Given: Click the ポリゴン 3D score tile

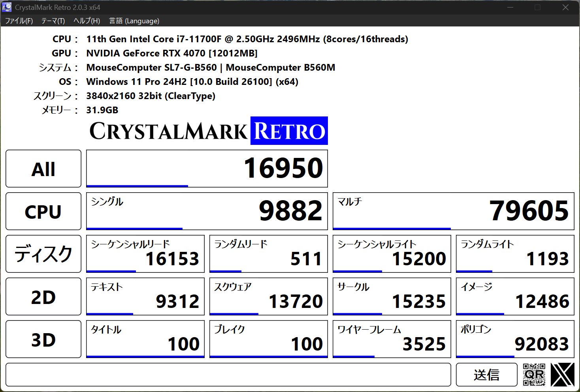Looking at the screenshot, I should click(x=515, y=339).
